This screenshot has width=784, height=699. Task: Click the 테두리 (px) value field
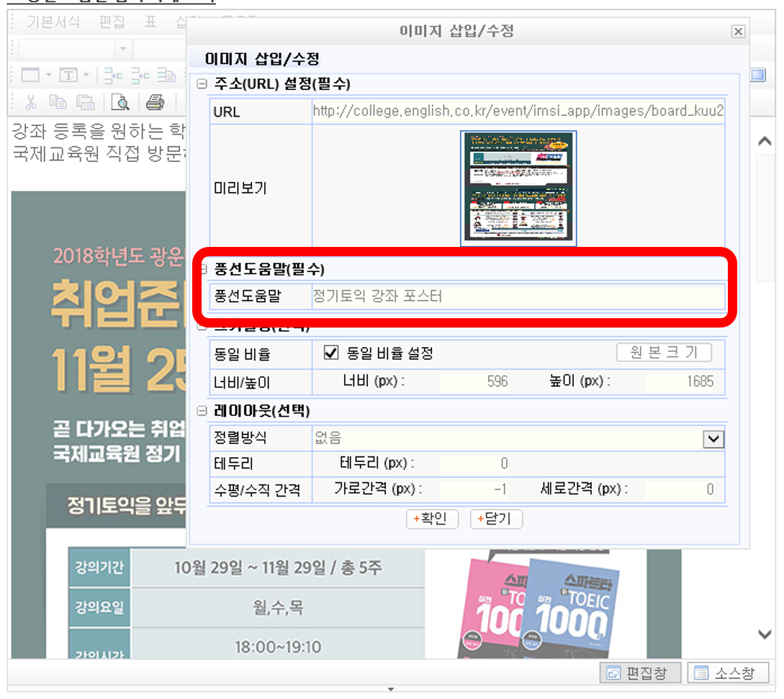475,464
